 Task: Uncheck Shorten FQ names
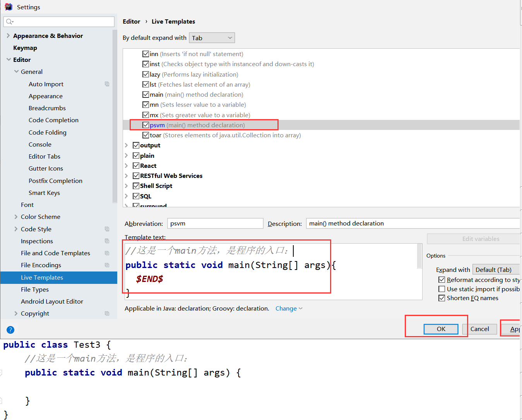pos(442,298)
